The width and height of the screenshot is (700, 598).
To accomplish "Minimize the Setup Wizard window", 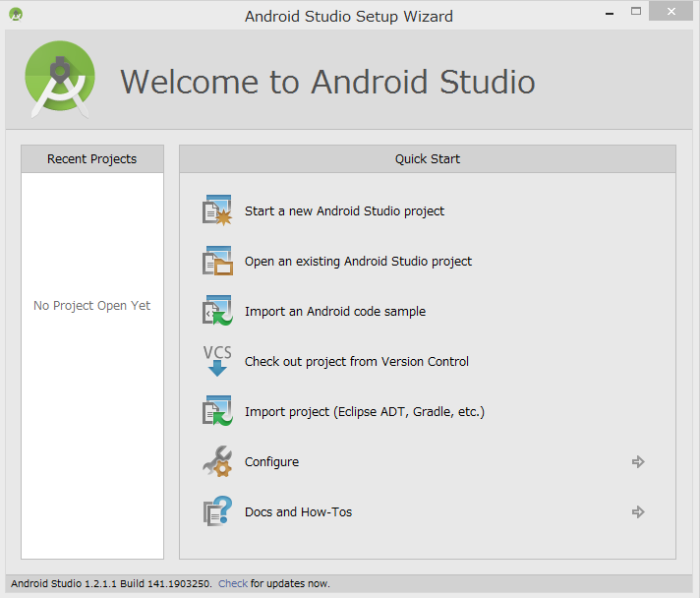I will 610,14.
